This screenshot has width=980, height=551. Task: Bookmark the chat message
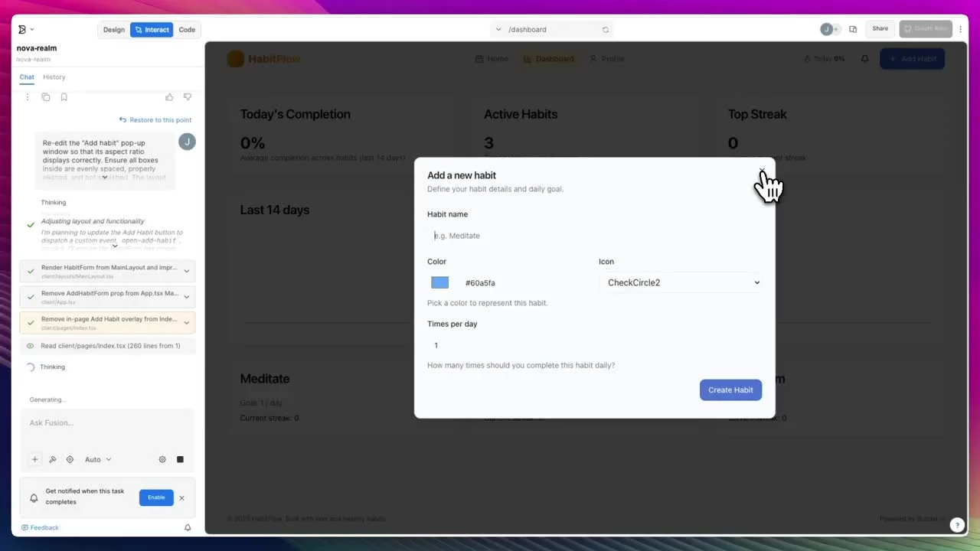(x=64, y=97)
